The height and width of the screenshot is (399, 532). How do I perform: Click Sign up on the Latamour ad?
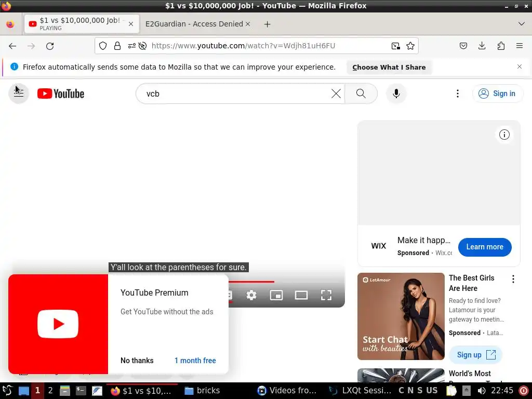[x=476, y=355]
